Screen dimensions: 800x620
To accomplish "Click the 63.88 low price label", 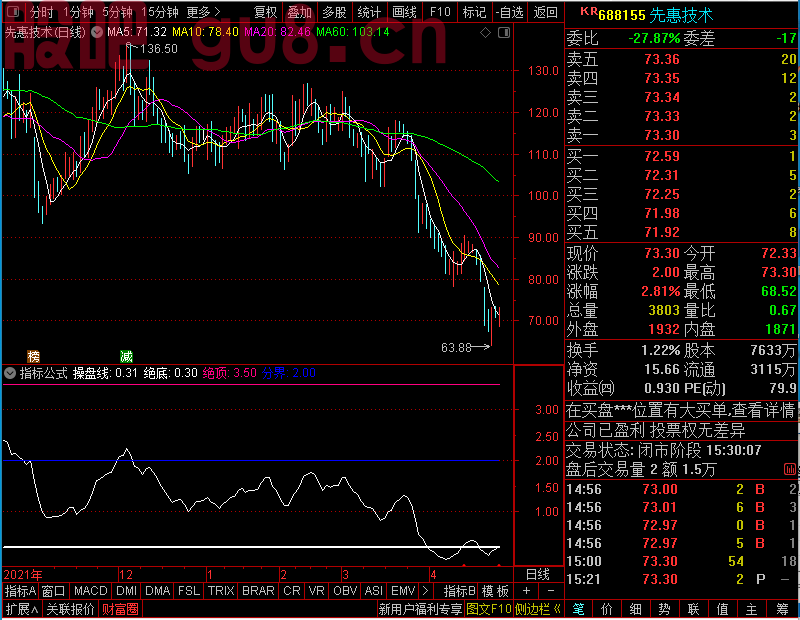I will click(x=456, y=348).
